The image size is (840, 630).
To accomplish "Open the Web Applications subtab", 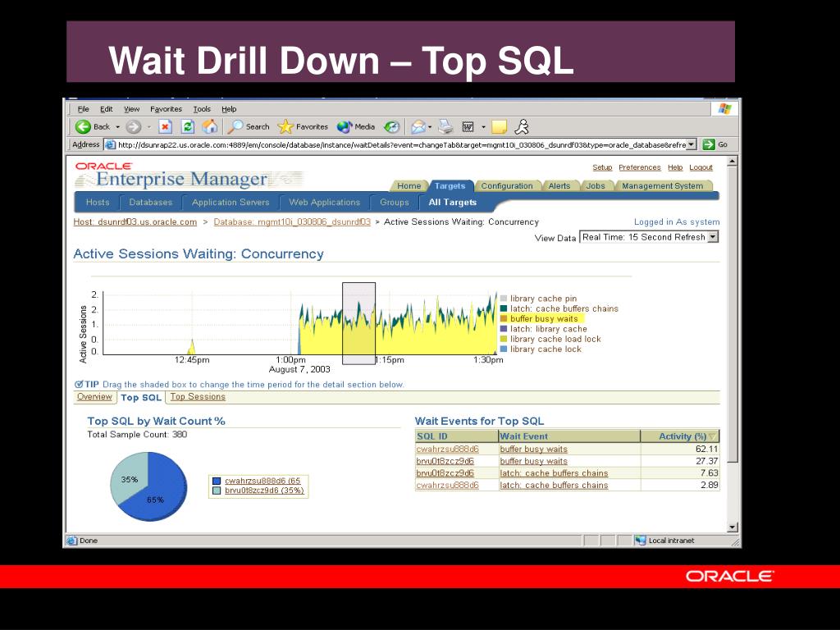I will tap(325, 203).
